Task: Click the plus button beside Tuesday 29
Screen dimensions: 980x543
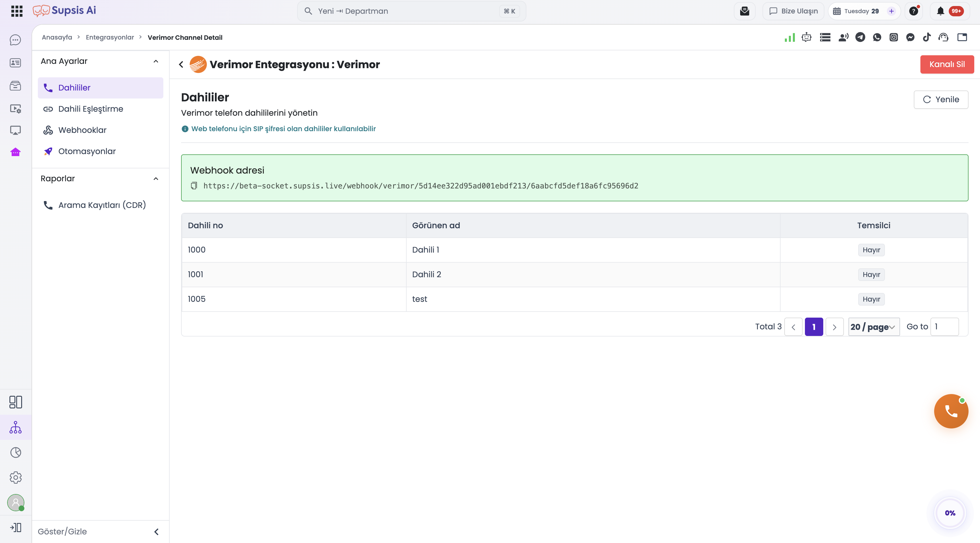Action: (891, 11)
